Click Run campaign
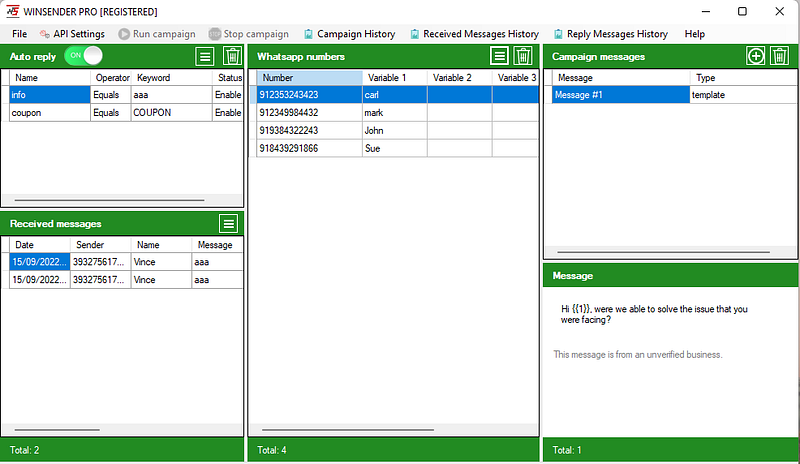Screen dimensions: 800x464 [x=157, y=34]
